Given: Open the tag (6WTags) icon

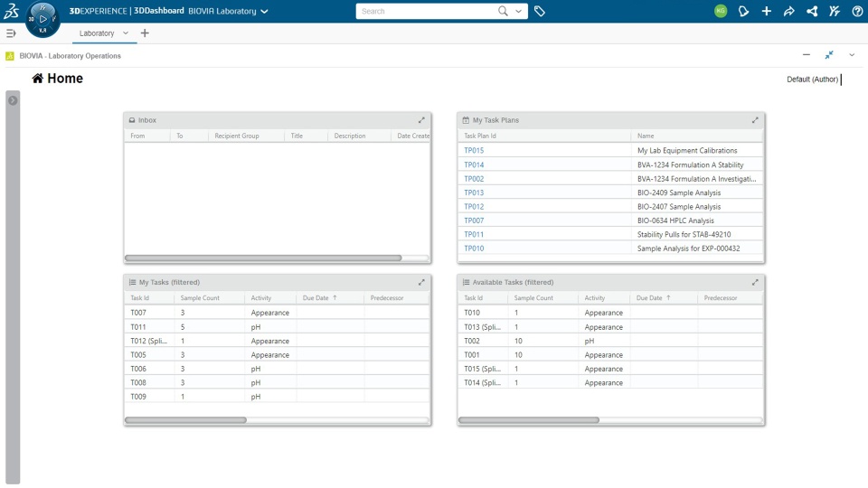Looking at the screenshot, I should pos(540,11).
